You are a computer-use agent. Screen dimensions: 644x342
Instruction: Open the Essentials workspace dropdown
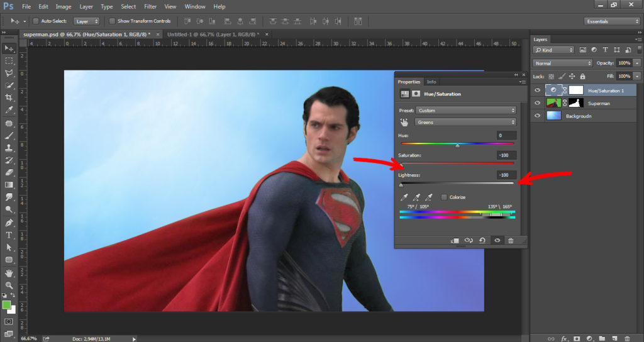[612, 21]
